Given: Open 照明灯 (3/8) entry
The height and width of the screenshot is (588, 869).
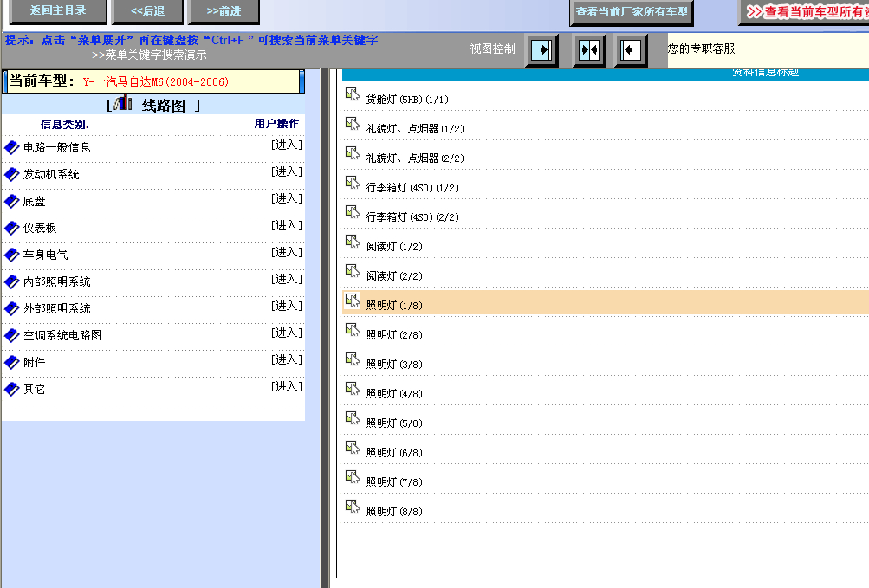Looking at the screenshot, I should (394, 364).
